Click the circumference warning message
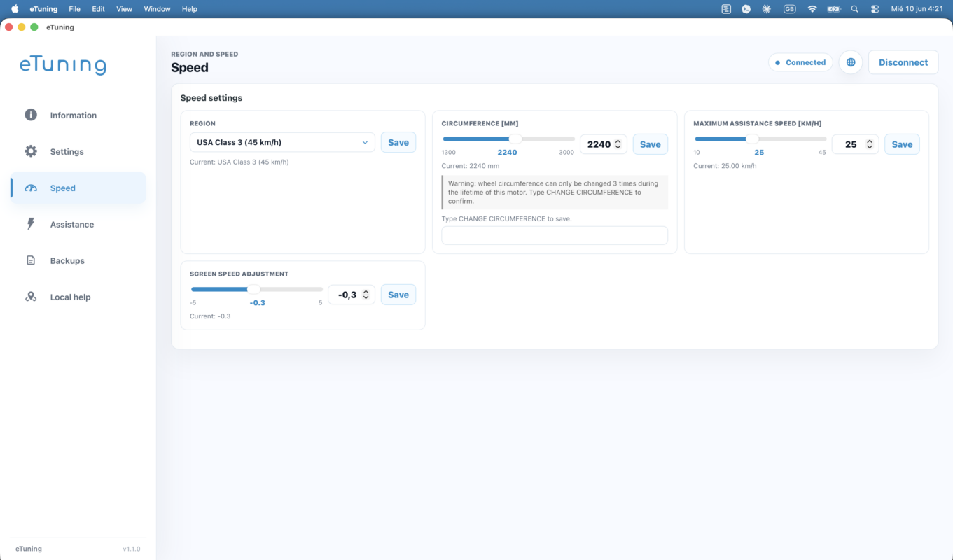The height and width of the screenshot is (560, 953). point(555,192)
